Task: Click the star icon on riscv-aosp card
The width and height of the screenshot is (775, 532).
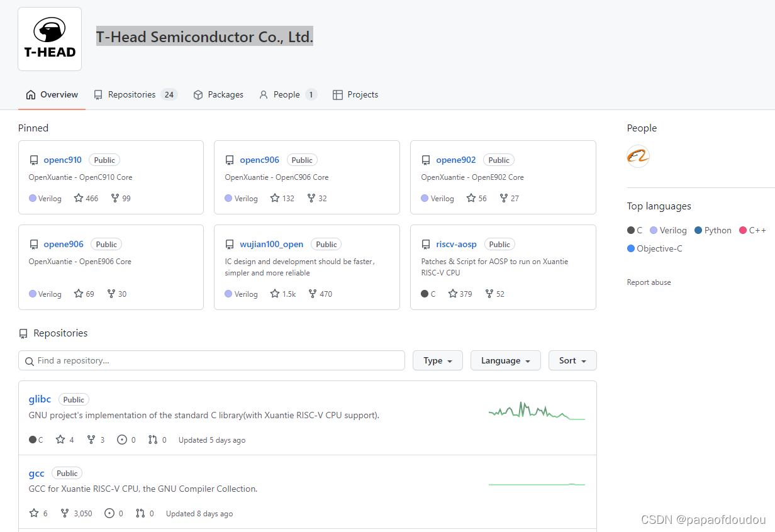Action: [x=453, y=294]
